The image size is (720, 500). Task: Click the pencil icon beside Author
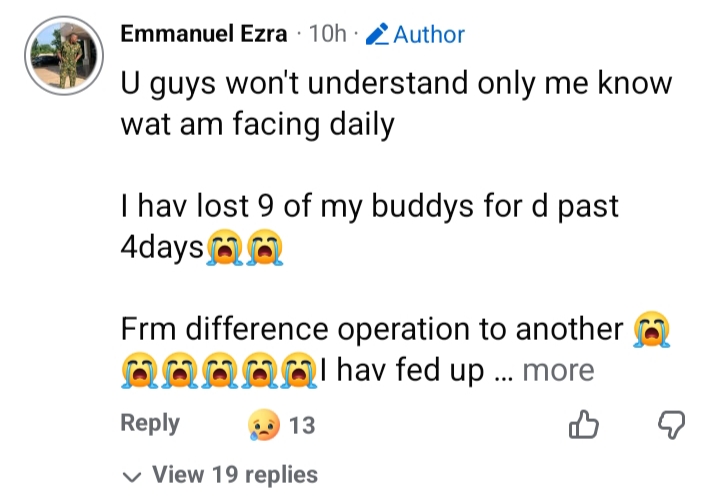pyautogui.click(x=377, y=35)
